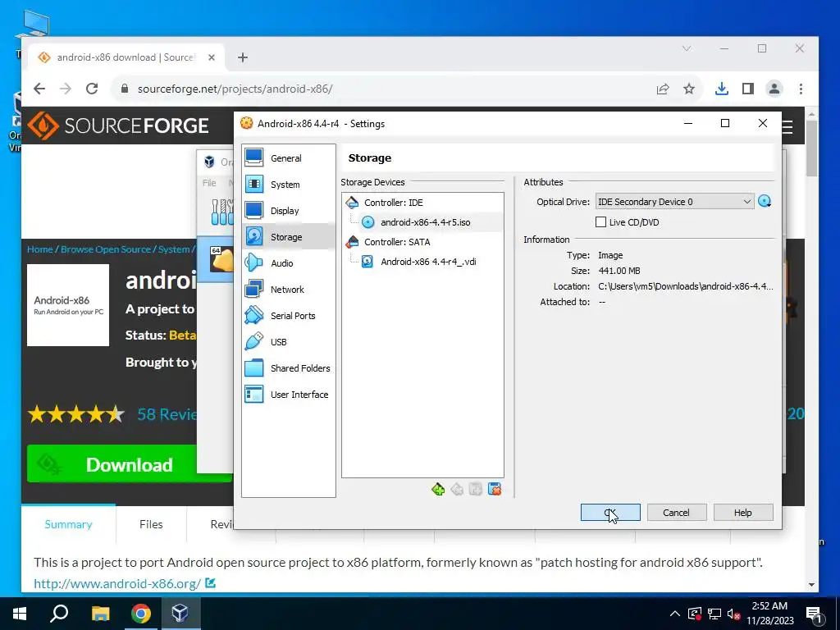Viewport: 840px width, 630px height.
Task: Enable the Live CD/DVD checkbox
Action: pos(600,222)
